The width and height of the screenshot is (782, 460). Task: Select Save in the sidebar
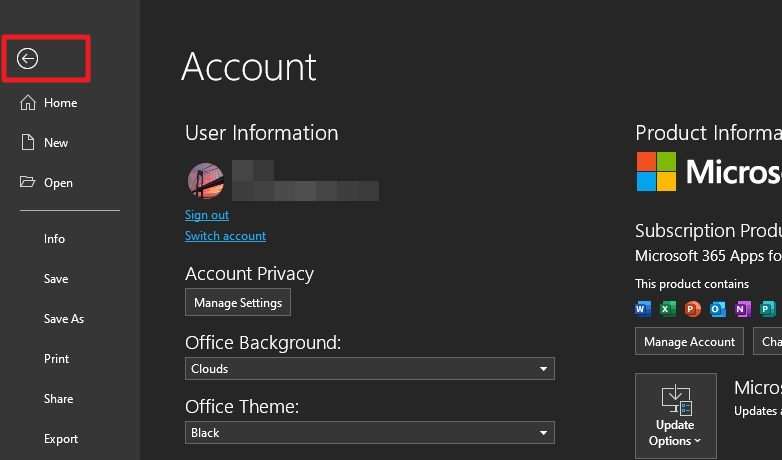[x=56, y=279]
